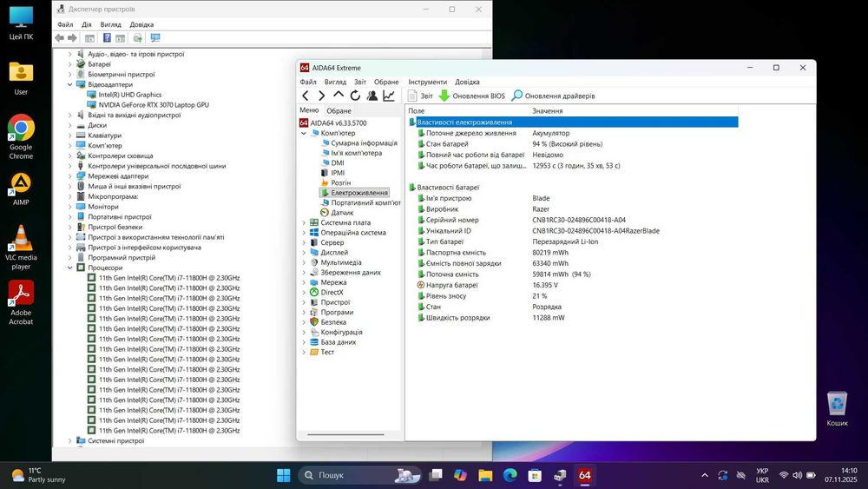This screenshot has width=868, height=489.
Task: Select Сумарна інформація in the tree
Action: 364,143
